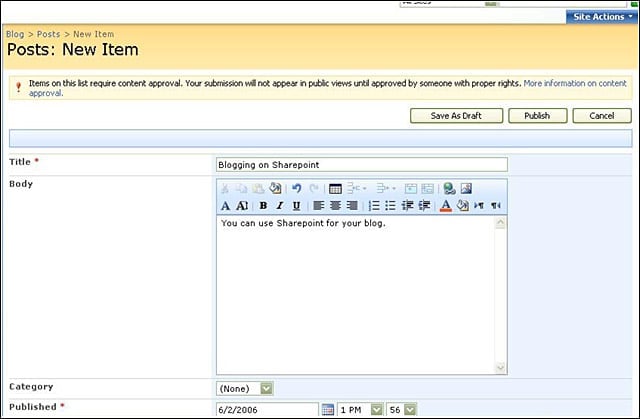The image size is (640, 419).
Task: Click the Save As Draft button
Action: coord(456,116)
